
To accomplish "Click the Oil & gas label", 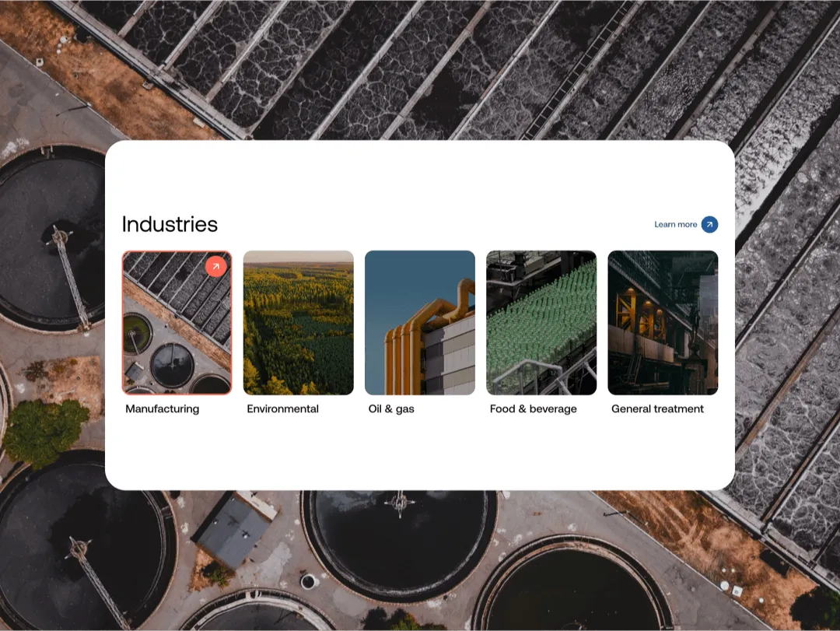I will (x=391, y=409).
